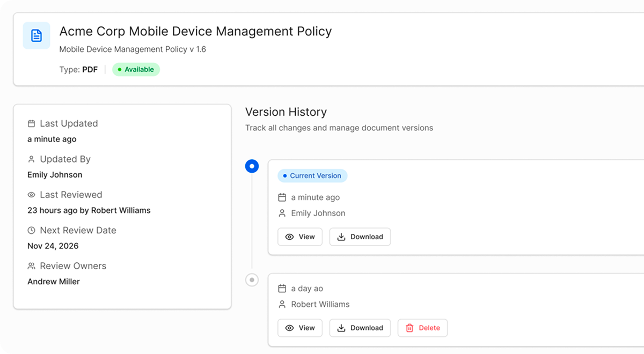This screenshot has width=644, height=354.
Task: Click the person icon beside Updated By
Action: click(31, 159)
